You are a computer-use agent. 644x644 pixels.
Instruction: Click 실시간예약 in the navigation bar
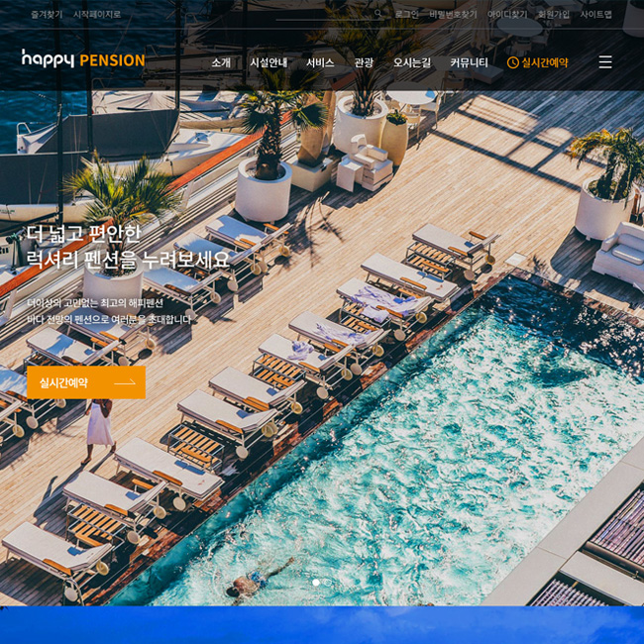pyautogui.click(x=545, y=62)
